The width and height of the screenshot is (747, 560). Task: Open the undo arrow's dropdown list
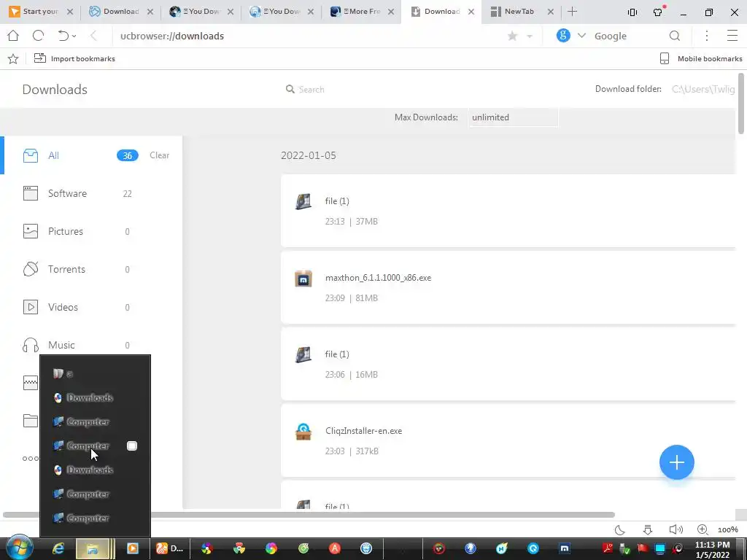[x=74, y=36]
